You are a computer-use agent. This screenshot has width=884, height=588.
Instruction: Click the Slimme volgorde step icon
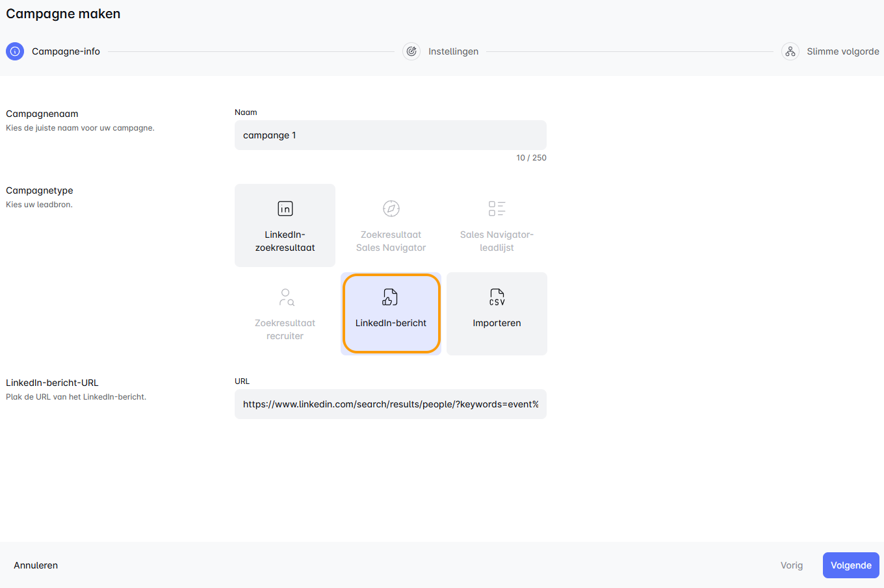pos(790,51)
